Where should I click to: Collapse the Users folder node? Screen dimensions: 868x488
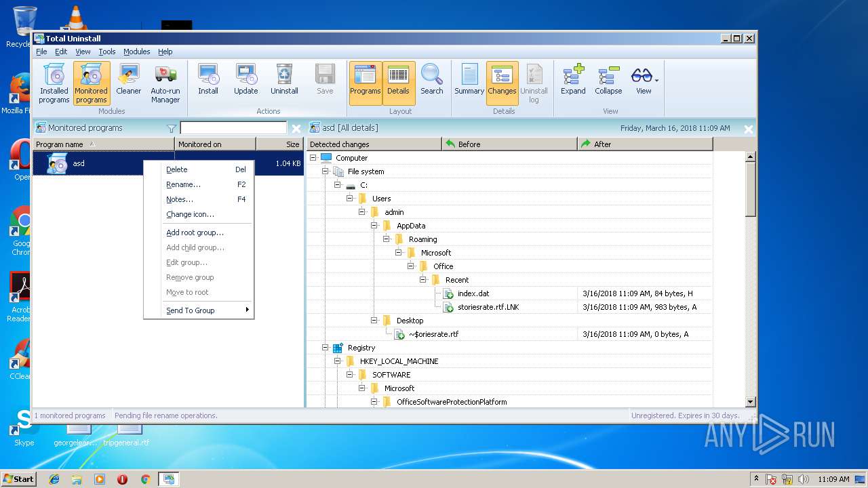tap(350, 199)
